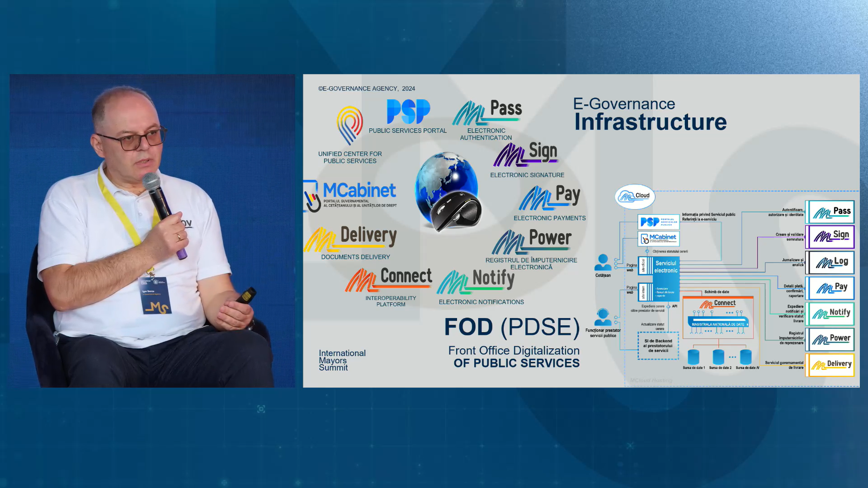Click the "PUBLIC SERVICES PORTAL" caption

(x=408, y=131)
